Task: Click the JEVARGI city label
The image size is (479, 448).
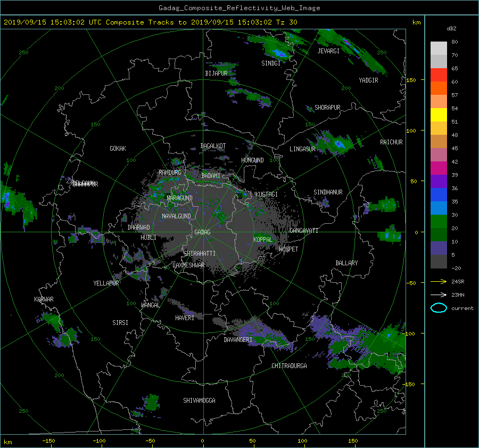Action: (x=328, y=51)
